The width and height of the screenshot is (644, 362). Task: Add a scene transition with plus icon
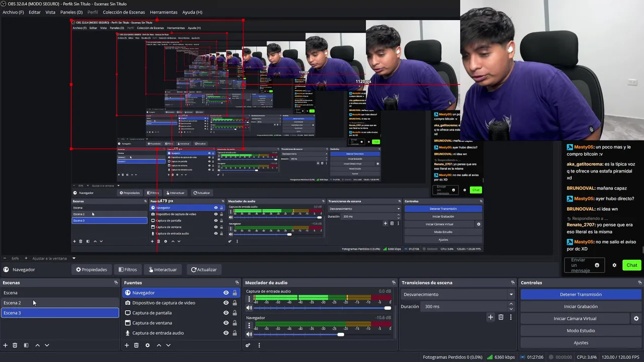click(x=491, y=317)
